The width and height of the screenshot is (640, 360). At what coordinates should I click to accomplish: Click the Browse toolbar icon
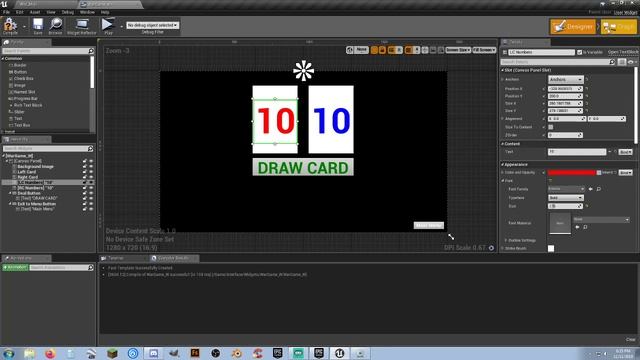56,26
